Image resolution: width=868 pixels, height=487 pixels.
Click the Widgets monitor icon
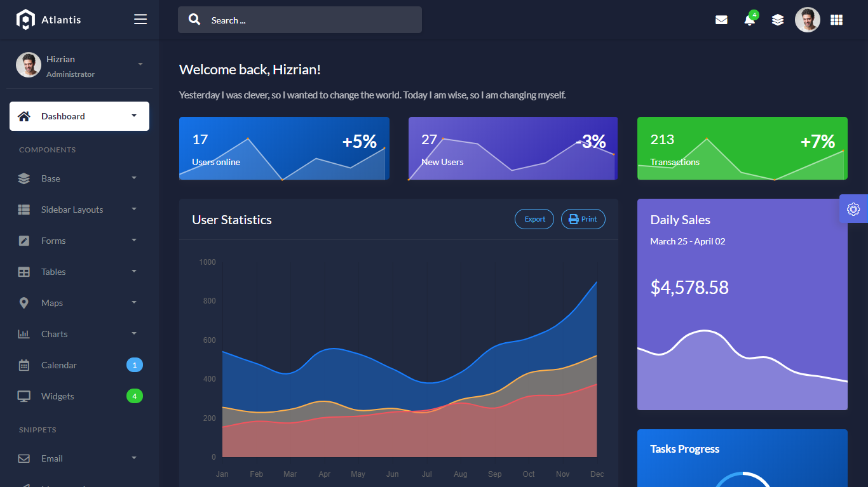(24, 396)
